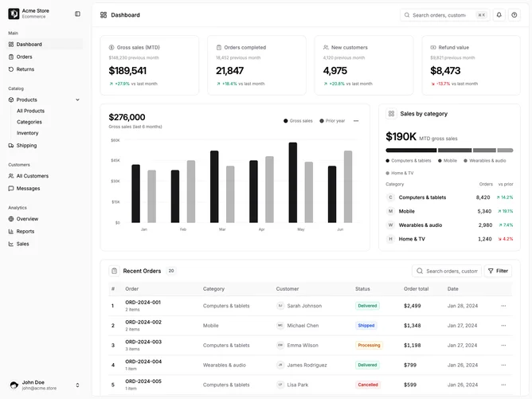Click the Shipping truck icon
The image size is (532, 399).
(x=11, y=145)
